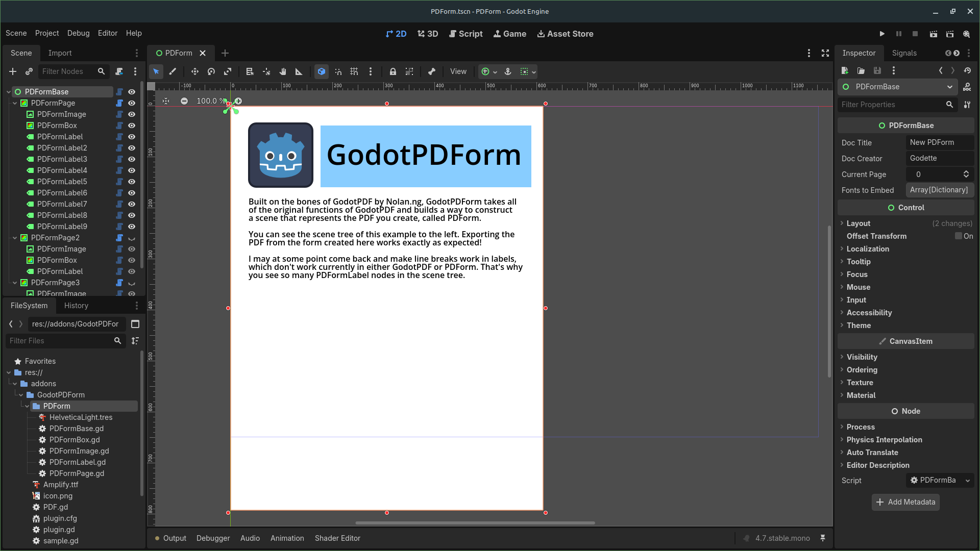
Task: Collapse the addons folder in FileSystem
Action: tap(15, 384)
